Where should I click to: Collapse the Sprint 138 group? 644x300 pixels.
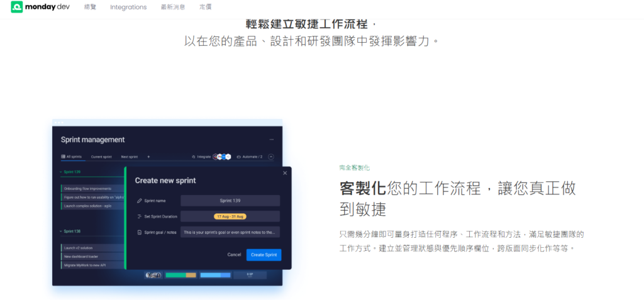click(62, 231)
